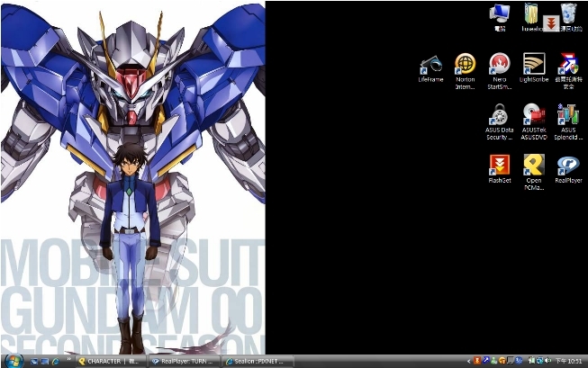Click the FlashGet floating drop-zone arrow
The width and height of the screenshot is (588, 368).
tap(551, 23)
